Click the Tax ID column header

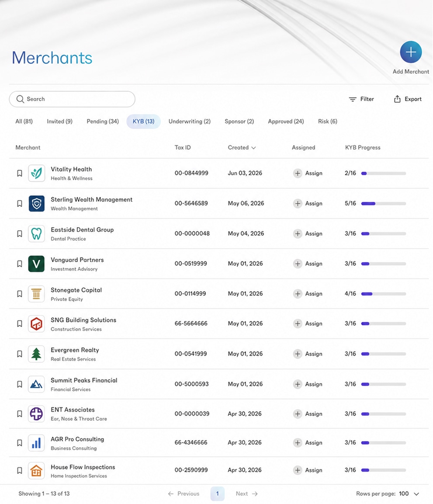click(183, 148)
